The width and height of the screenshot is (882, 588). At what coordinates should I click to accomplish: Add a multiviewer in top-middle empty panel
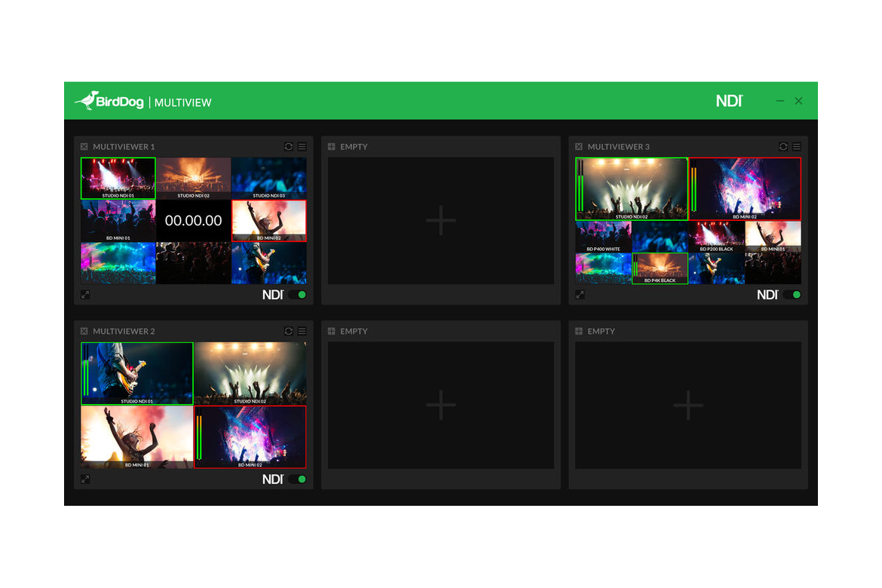441,220
